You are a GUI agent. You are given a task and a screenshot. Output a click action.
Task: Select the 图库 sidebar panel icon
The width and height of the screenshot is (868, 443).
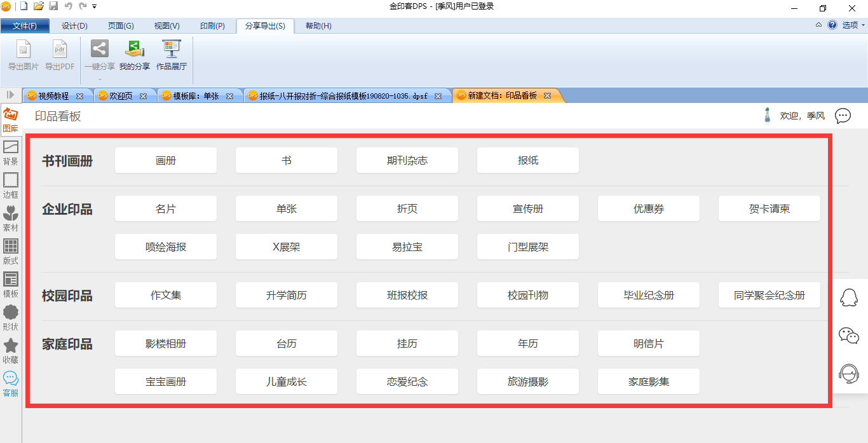pos(11,119)
